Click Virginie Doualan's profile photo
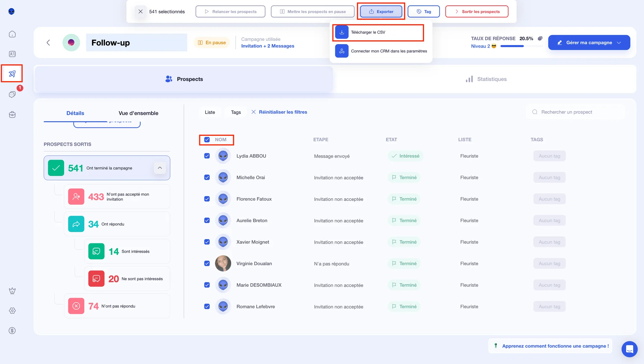This screenshot has width=644, height=364. point(223,263)
